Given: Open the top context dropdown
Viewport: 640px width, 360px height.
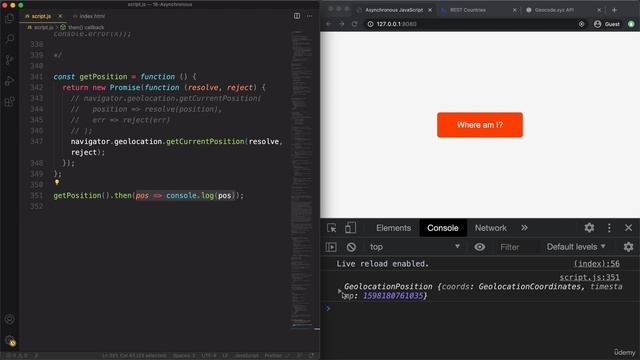Looking at the screenshot, I should click(414, 247).
